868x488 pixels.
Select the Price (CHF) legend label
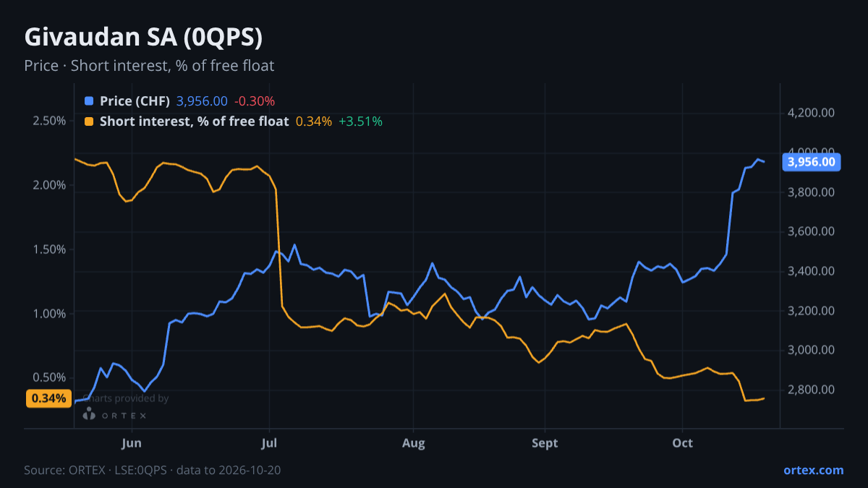135,101
